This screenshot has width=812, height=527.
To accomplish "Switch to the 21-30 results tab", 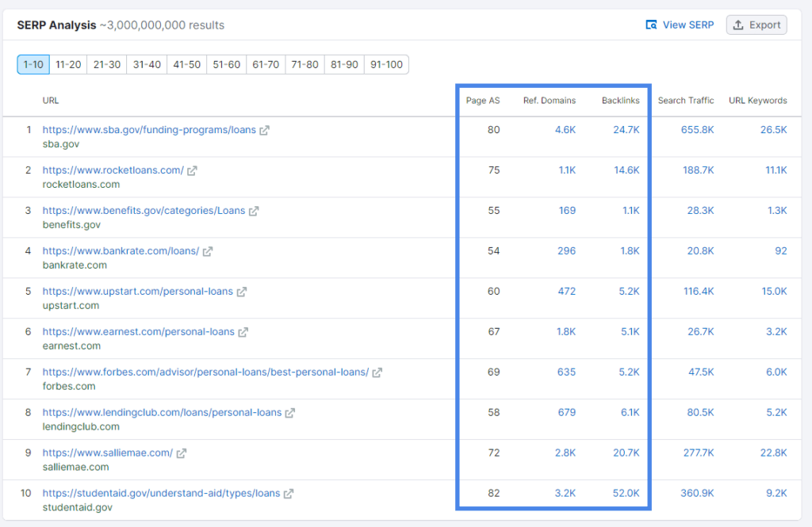I will [107, 65].
